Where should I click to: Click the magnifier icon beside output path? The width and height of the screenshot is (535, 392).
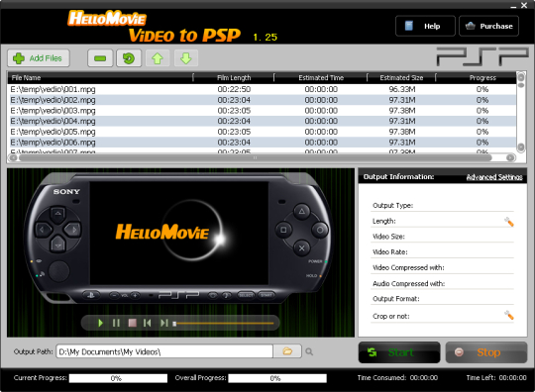(x=309, y=351)
